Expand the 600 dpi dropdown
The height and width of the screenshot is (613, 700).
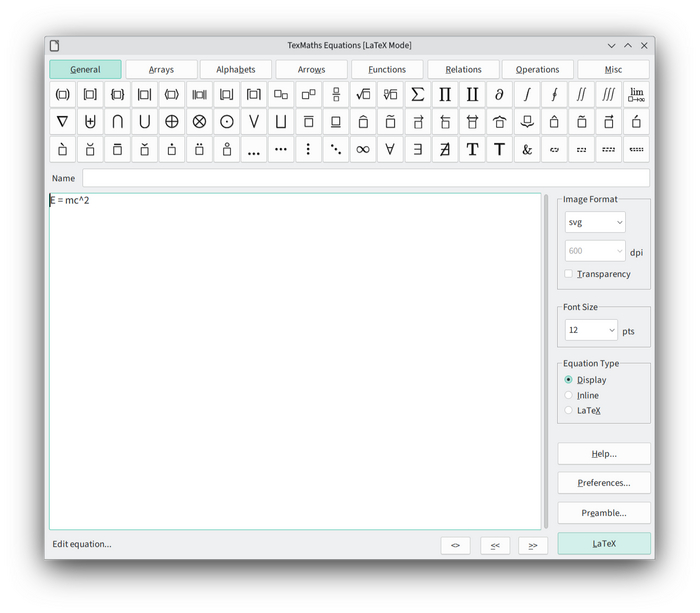(x=595, y=251)
